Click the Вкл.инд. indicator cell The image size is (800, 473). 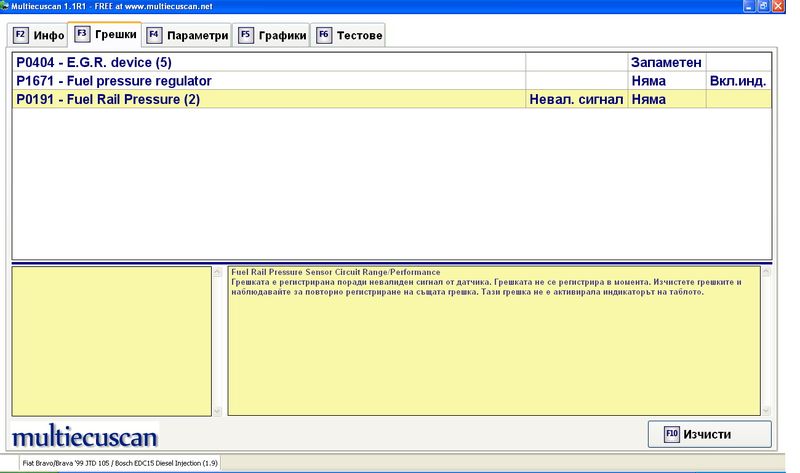[x=738, y=81]
